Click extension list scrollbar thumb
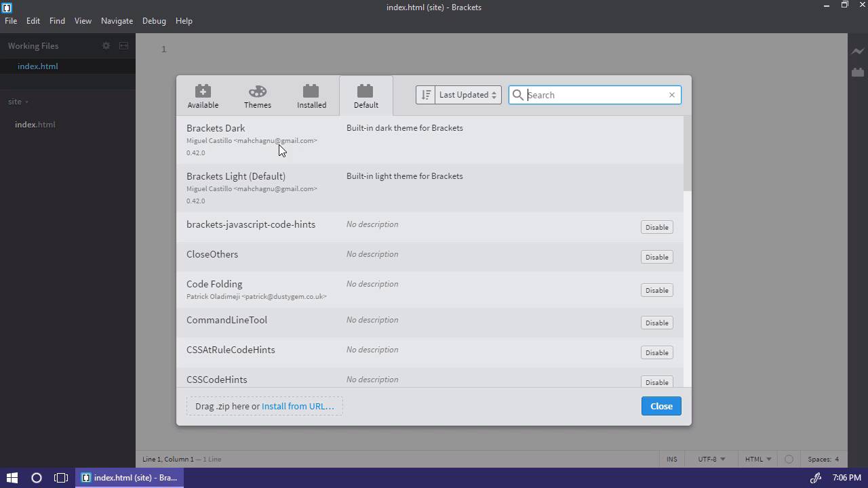 [x=688, y=153]
